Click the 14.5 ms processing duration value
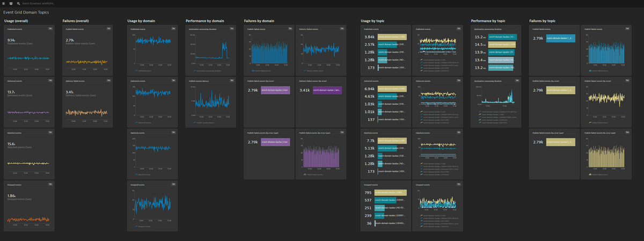Viewport: 644px width, 241px height. coord(480,45)
